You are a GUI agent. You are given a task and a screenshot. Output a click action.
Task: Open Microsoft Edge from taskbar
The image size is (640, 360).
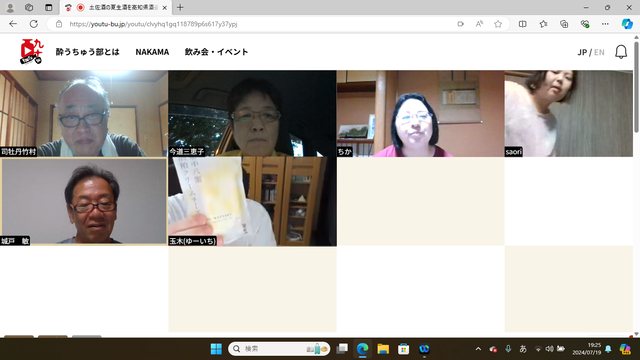pyautogui.click(x=362, y=349)
